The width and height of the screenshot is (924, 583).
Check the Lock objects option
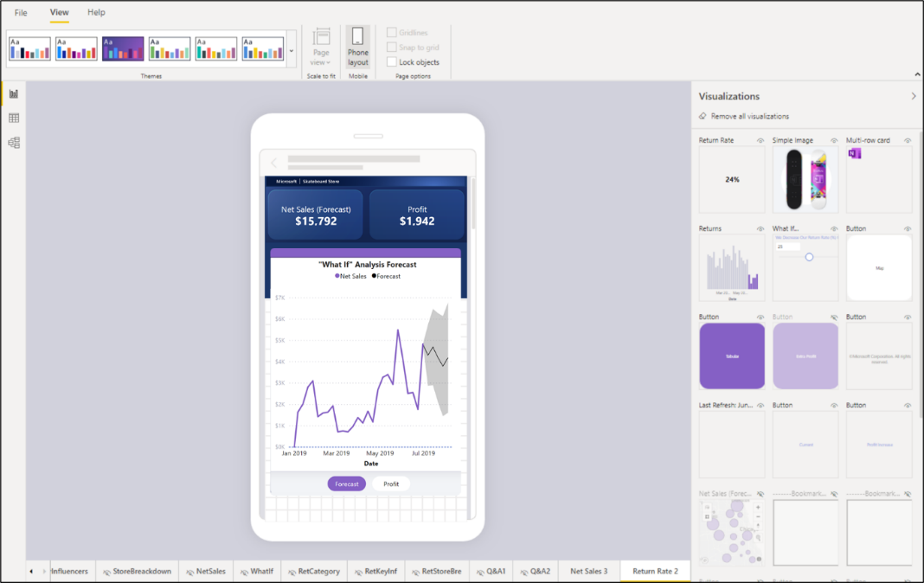pyautogui.click(x=392, y=62)
